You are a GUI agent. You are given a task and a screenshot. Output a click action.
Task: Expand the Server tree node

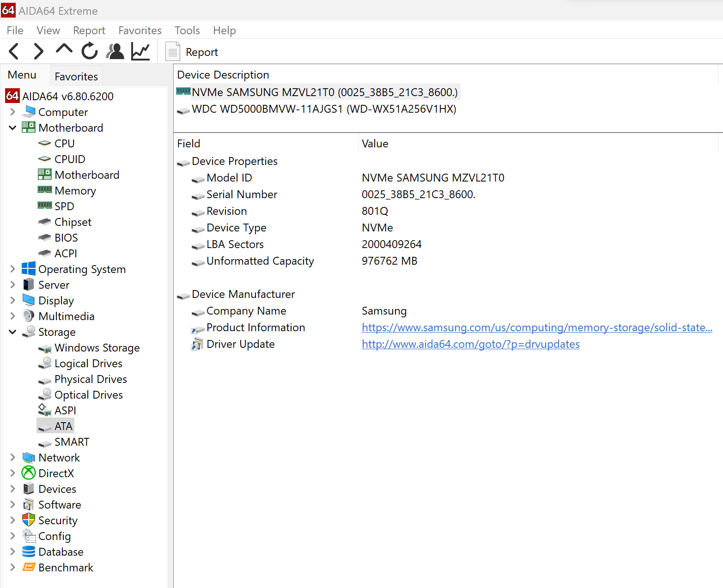click(x=12, y=285)
